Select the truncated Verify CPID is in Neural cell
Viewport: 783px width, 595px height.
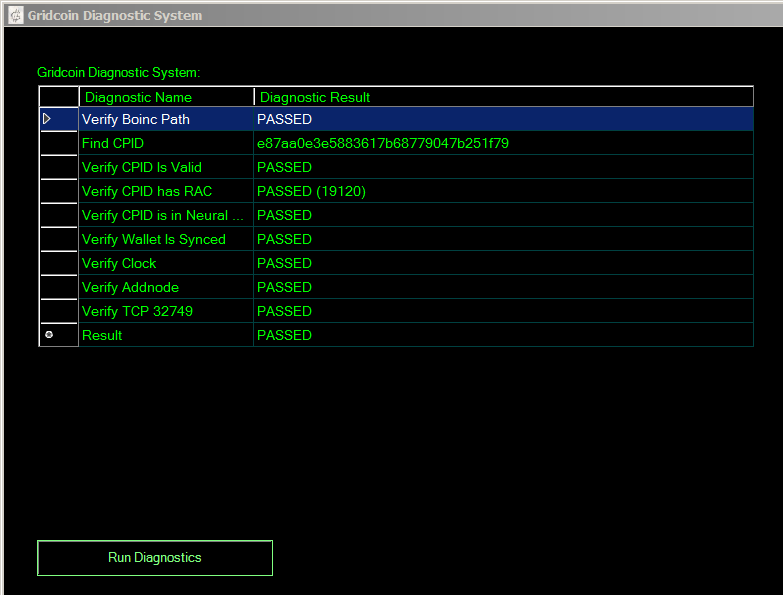pyautogui.click(x=165, y=215)
